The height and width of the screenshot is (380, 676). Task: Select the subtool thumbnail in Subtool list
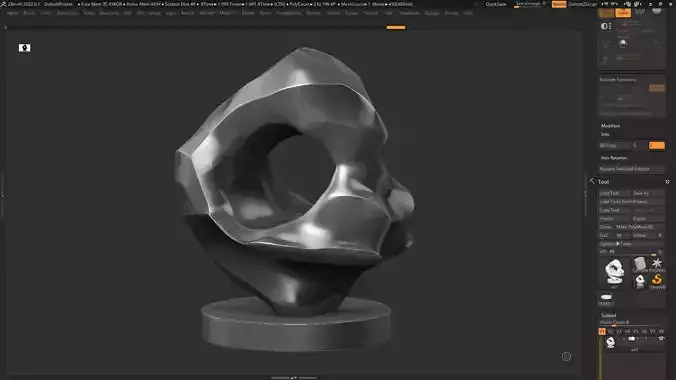click(x=610, y=342)
